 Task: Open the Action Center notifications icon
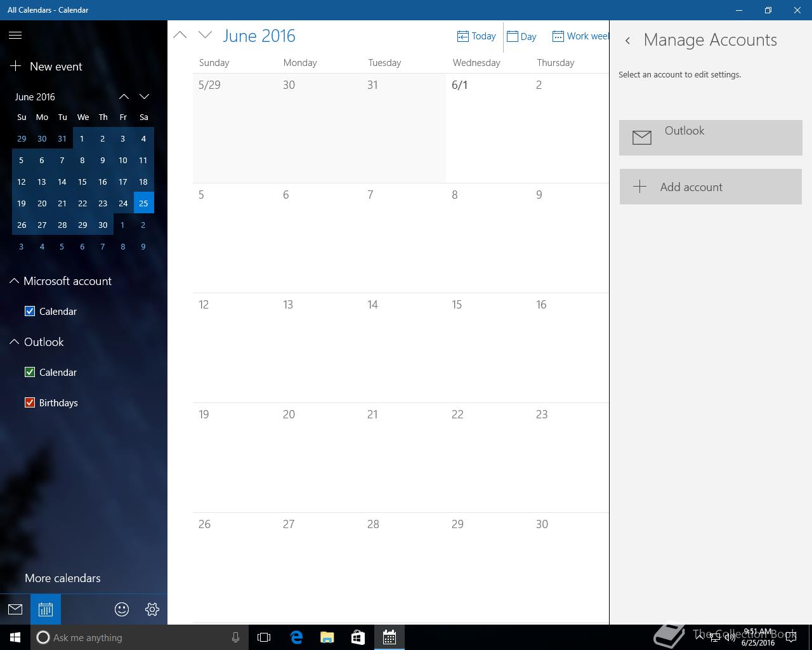point(790,638)
